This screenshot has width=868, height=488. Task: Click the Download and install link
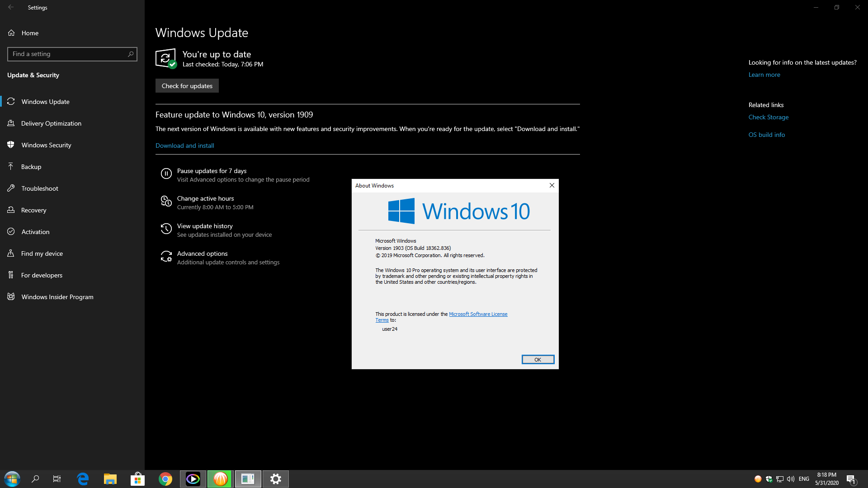185,145
